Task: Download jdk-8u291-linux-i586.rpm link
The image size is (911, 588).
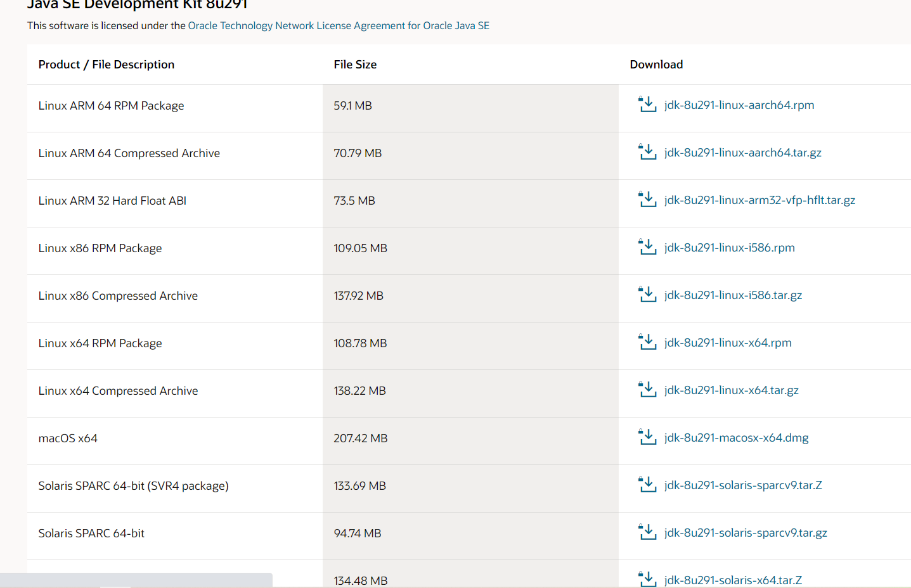Action: [x=730, y=248]
